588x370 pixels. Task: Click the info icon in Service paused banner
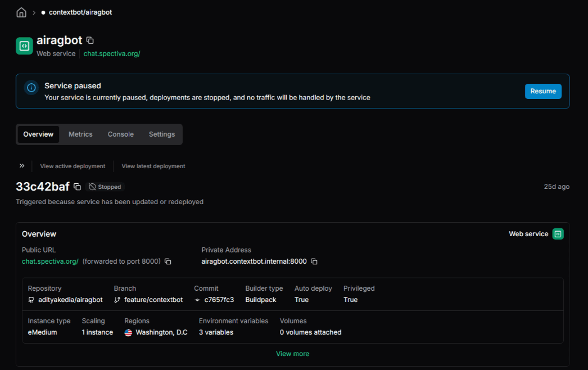click(31, 87)
